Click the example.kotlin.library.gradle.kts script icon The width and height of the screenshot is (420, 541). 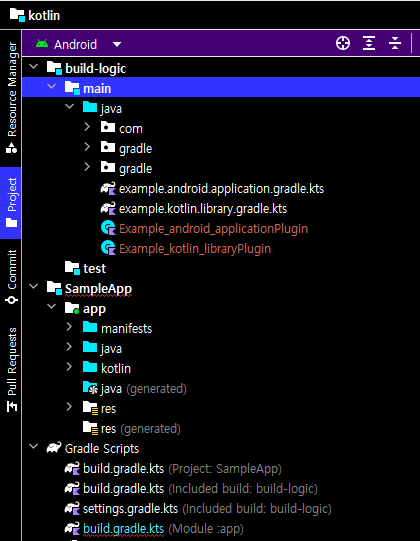coord(108,209)
